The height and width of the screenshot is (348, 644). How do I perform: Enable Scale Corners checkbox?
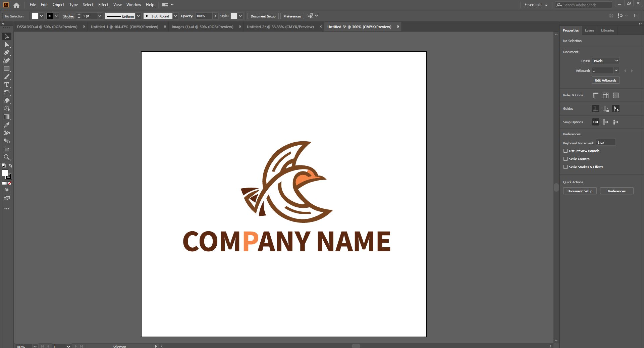point(566,159)
